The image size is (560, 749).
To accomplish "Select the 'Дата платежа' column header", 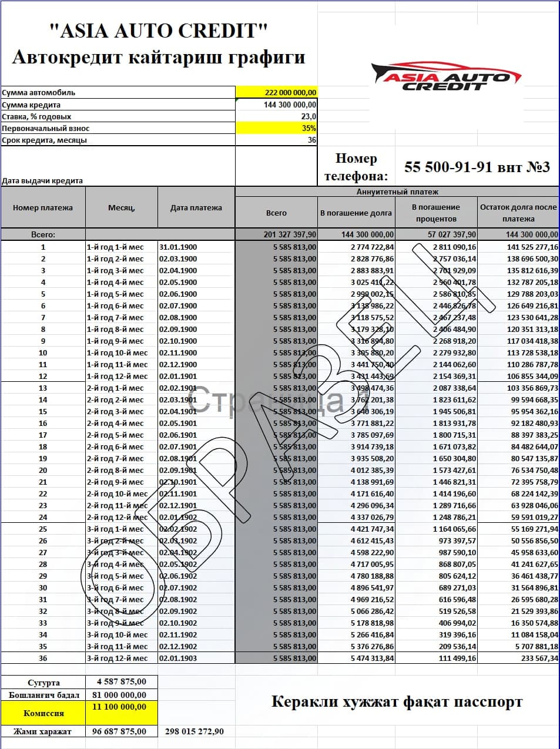I will tap(196, 207).
